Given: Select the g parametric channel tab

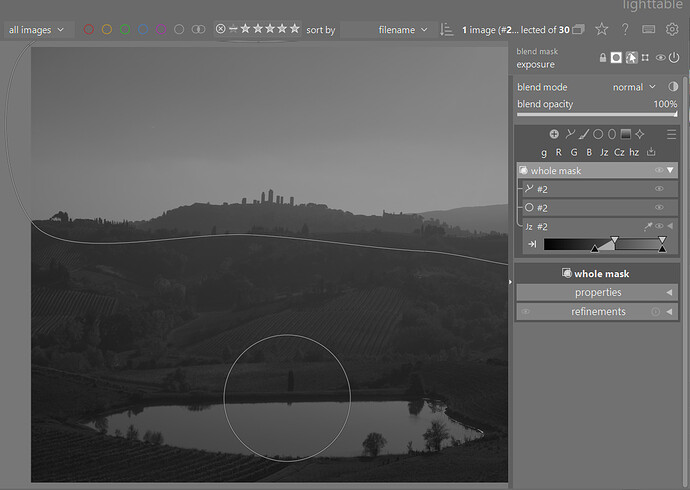Looking at the screenshot, I should pyautogui.click(x=544, y=153).
